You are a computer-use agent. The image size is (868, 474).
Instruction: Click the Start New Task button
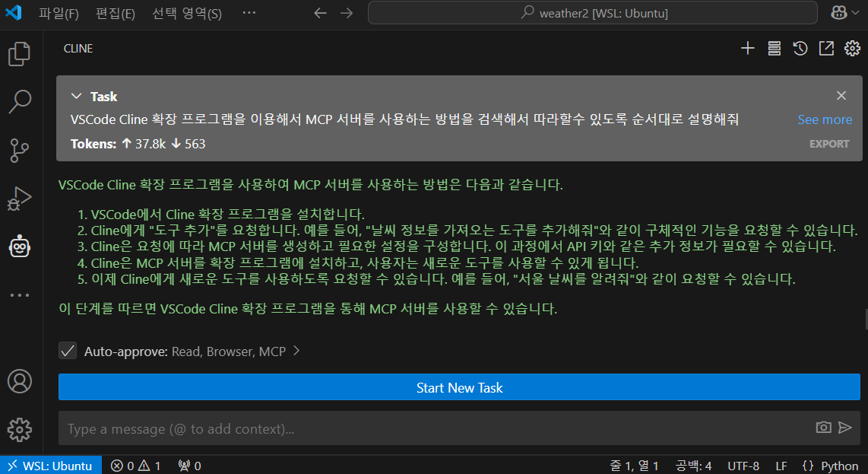click(459, 387)
